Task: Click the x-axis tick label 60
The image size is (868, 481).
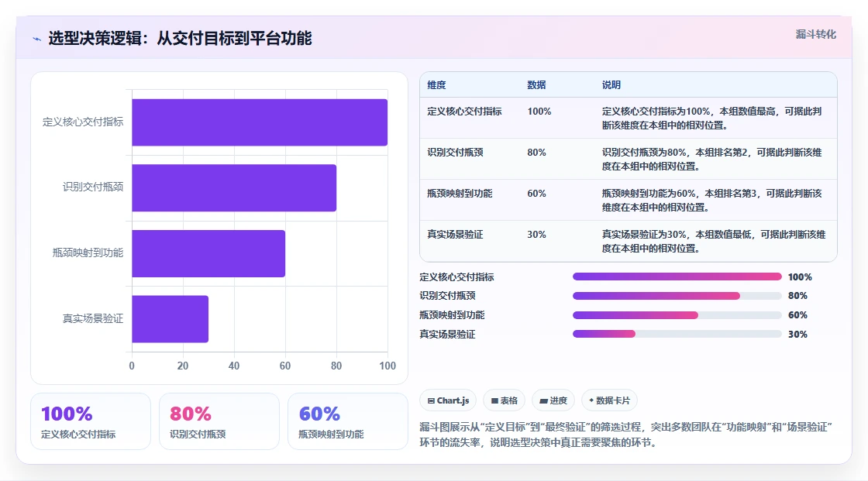Action: pyautogui.click(x=285, y=366)
